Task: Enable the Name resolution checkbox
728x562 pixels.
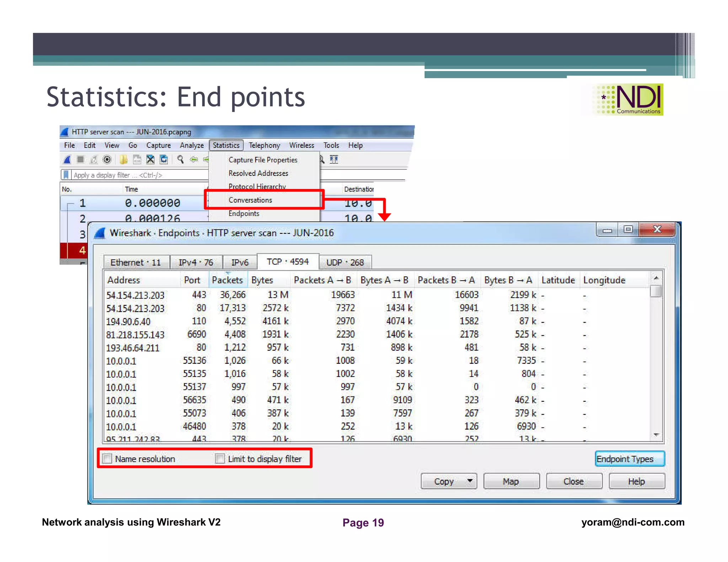Action: point(107,459)
